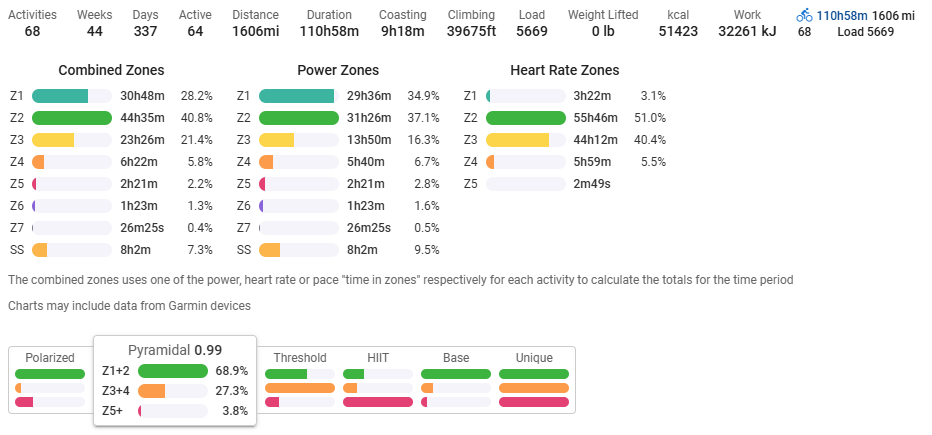Click the Power Zones Z1 teal bar
The image size is (932, 435).
coord(297,96)
